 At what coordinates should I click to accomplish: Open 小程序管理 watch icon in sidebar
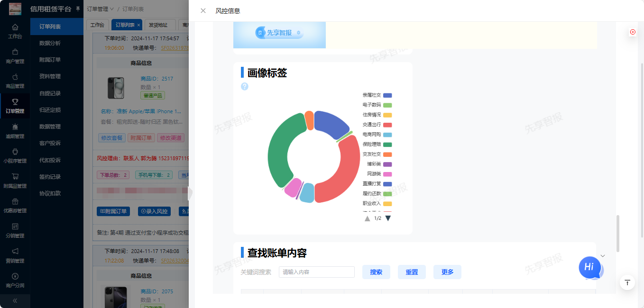15,151
